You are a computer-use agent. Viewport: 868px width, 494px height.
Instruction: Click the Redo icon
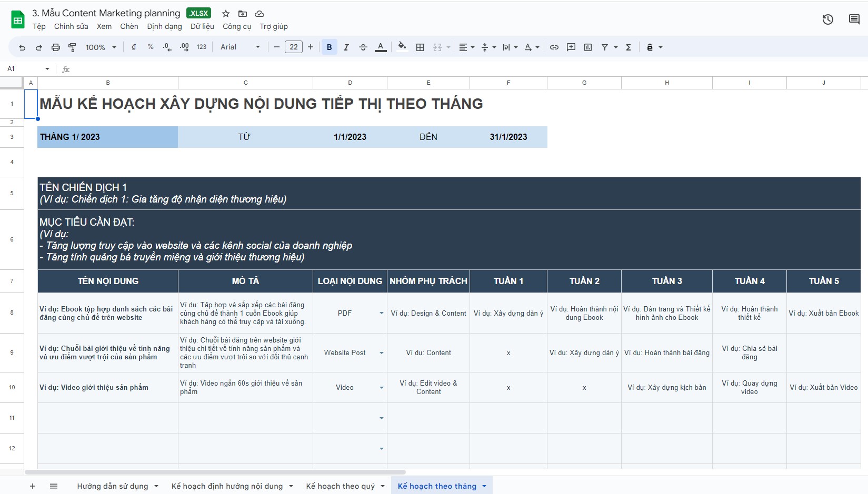pos(39,47)
